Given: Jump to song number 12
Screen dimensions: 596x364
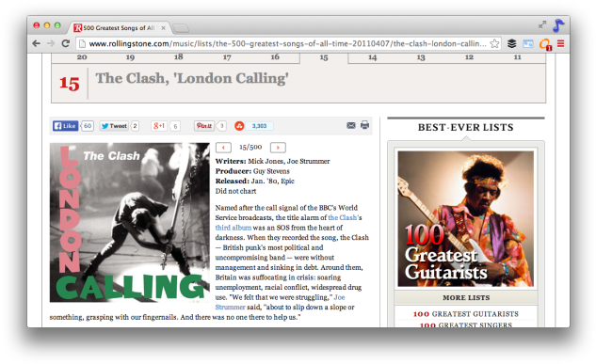Looking at the screenshot, I should 469,57.
